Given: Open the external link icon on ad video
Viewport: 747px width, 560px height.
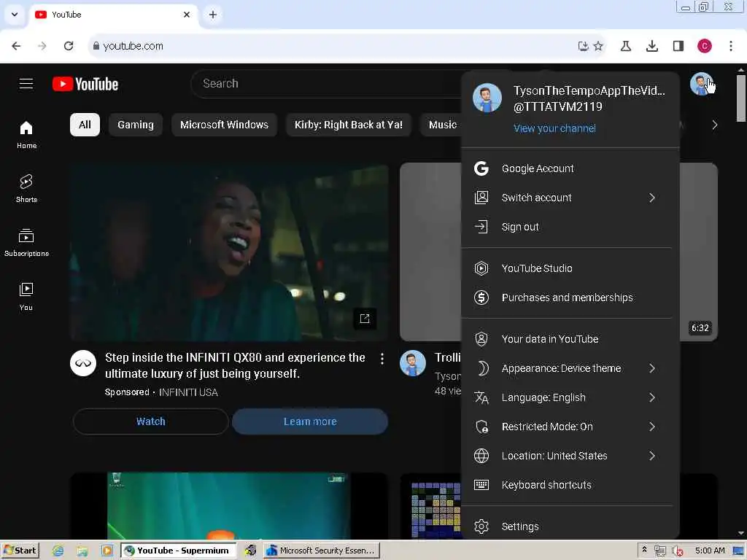Looking at the screenshot, I should click(x=365, y=319).
